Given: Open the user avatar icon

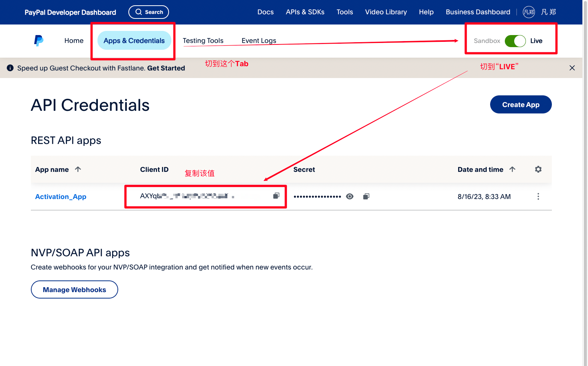Looking at the screenshot, I should (529, 12).
